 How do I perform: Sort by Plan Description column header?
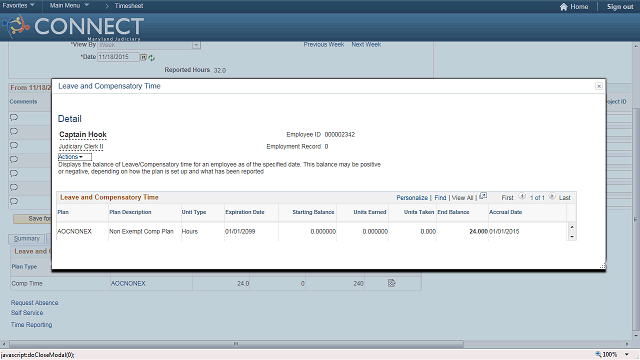(130, 212)
